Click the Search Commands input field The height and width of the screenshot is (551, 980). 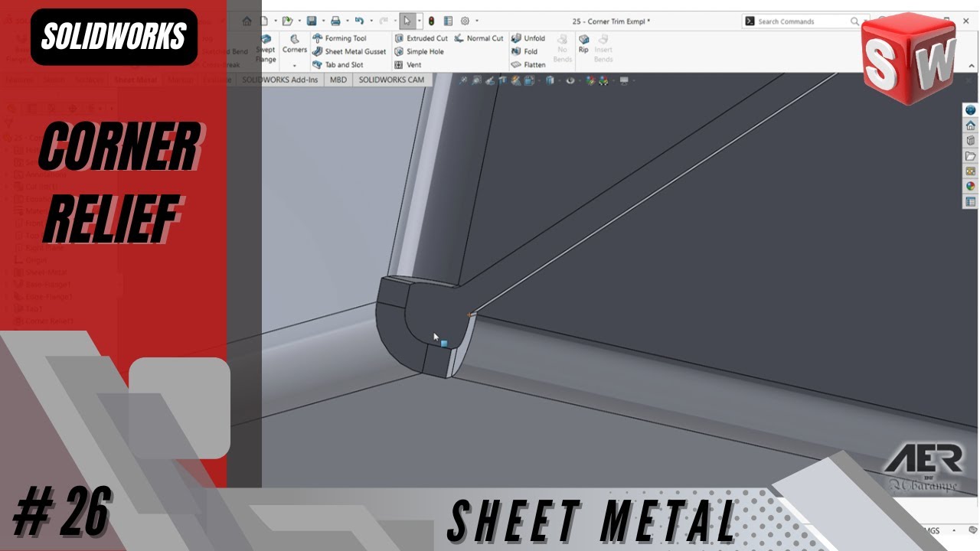click(802, 21)
